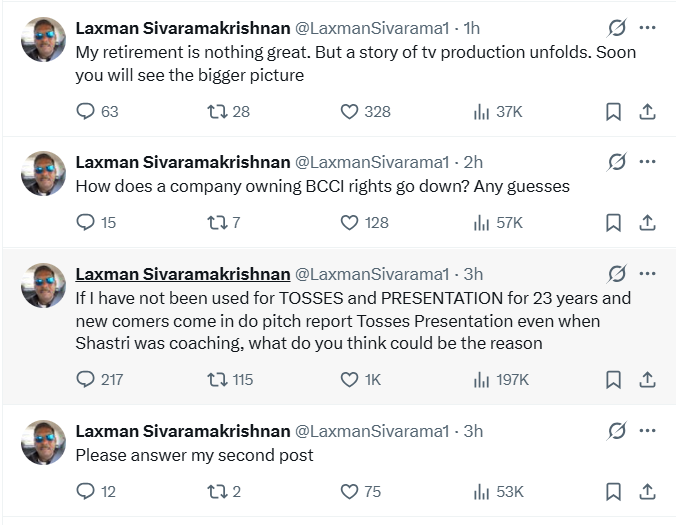Like the 'Please answer my second post' tweet
The width and height of the screenshot is (676, 525).
[x=349, y=491]
